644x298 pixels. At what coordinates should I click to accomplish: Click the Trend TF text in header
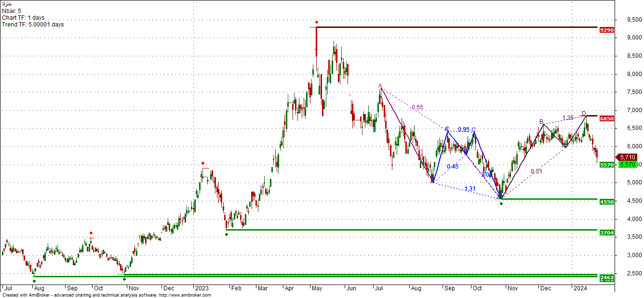tap(33, 24)
